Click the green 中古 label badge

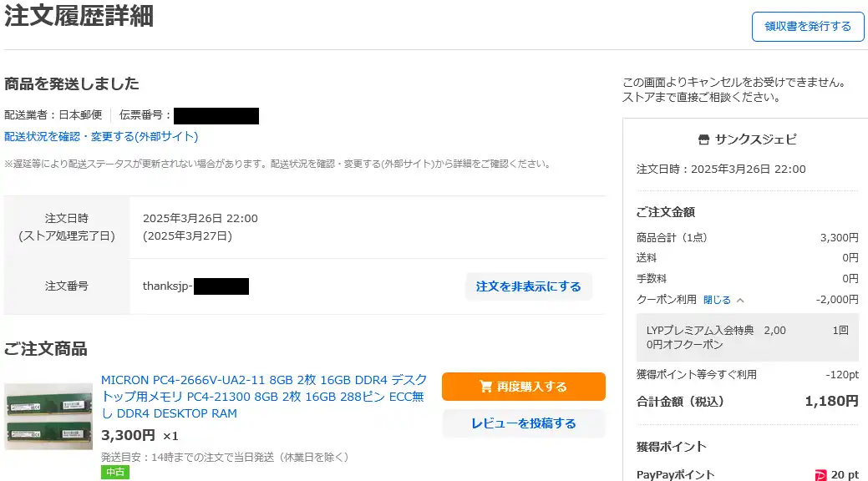tap(115, 472)
